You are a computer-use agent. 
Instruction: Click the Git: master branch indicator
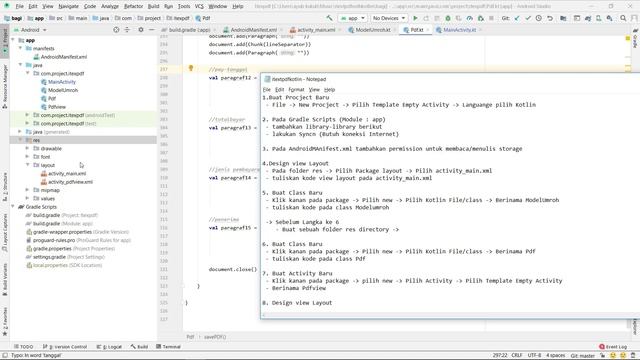click(x=582, y=356)
